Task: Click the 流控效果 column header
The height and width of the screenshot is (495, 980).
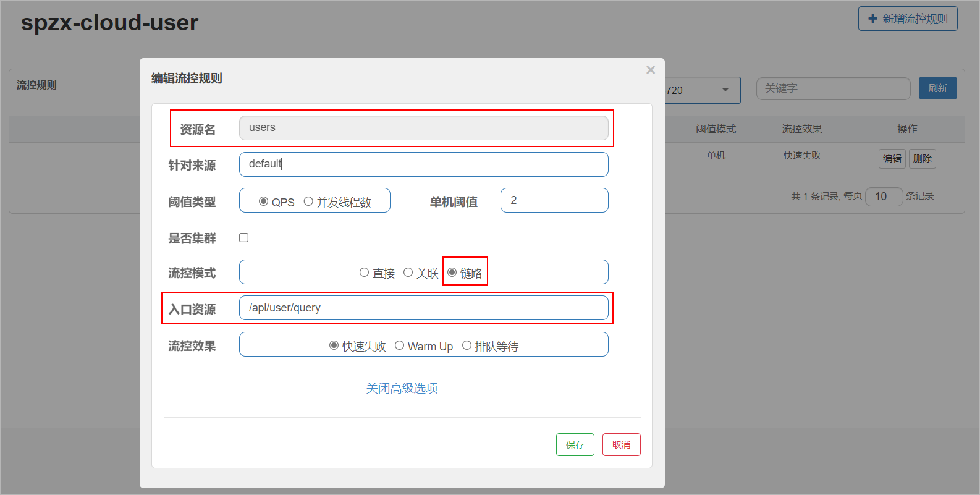Action: [802, 129]
